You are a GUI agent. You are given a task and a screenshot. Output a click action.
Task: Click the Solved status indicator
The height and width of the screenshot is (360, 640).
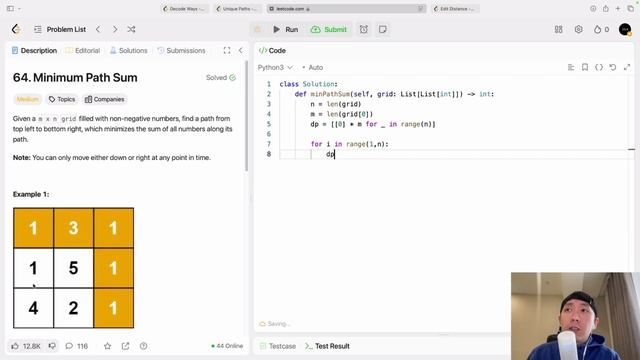pyautogui.click(x=221, y=78)
